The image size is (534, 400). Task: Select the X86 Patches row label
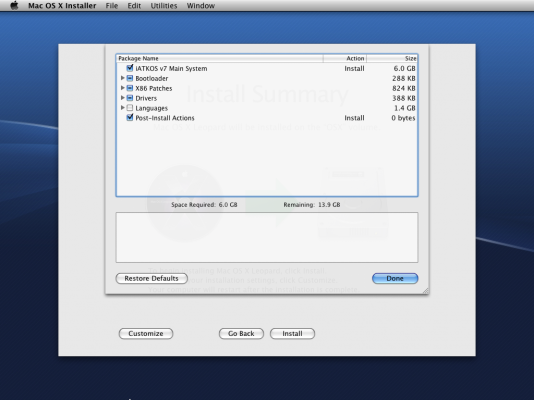coord(154,88)
